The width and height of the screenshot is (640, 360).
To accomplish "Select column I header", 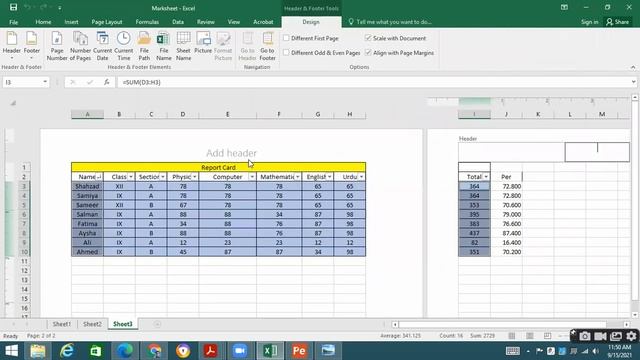I will (x=474, y=114).
